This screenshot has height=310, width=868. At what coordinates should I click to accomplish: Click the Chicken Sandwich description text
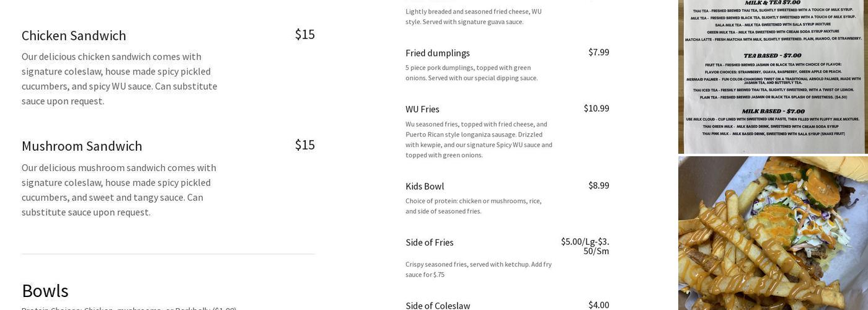(x=120, y=79)
